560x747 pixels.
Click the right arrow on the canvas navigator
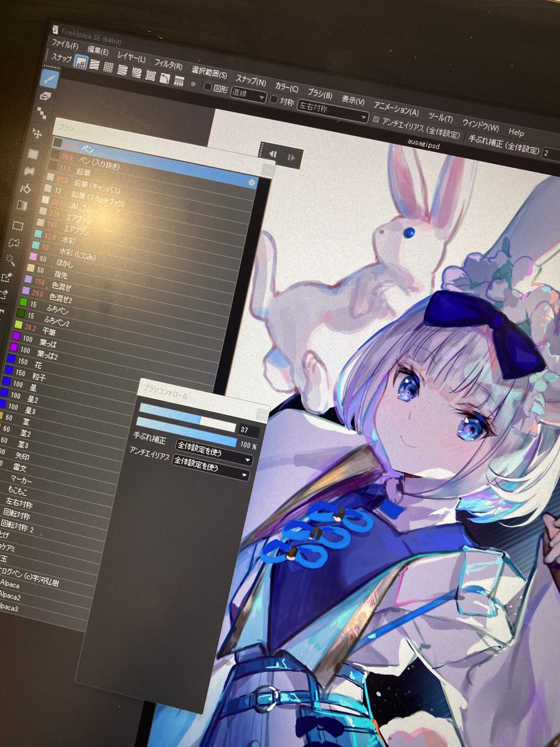pyautogui.click(x=291, y=157)
